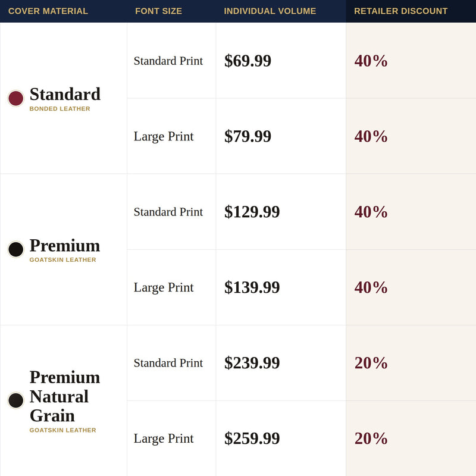Click the Standard cover material title
This screenshot has height=476, width=476.
pos(65,94)
